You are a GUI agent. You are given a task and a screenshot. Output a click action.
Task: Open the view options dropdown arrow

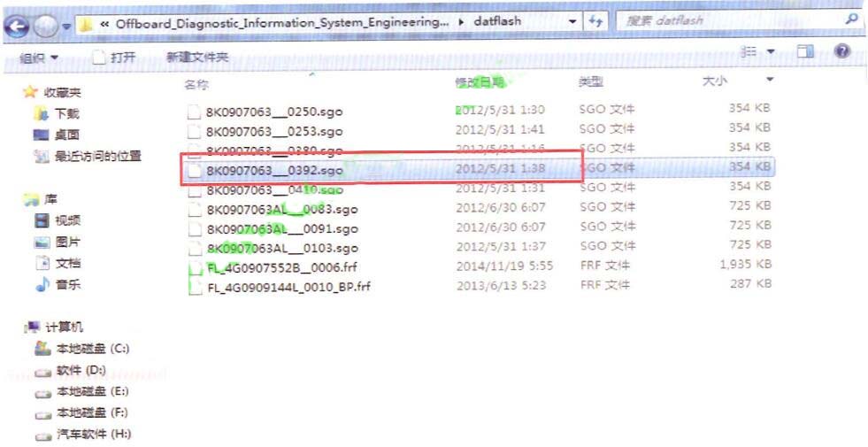pyautogui.click(x=771, y=52)
